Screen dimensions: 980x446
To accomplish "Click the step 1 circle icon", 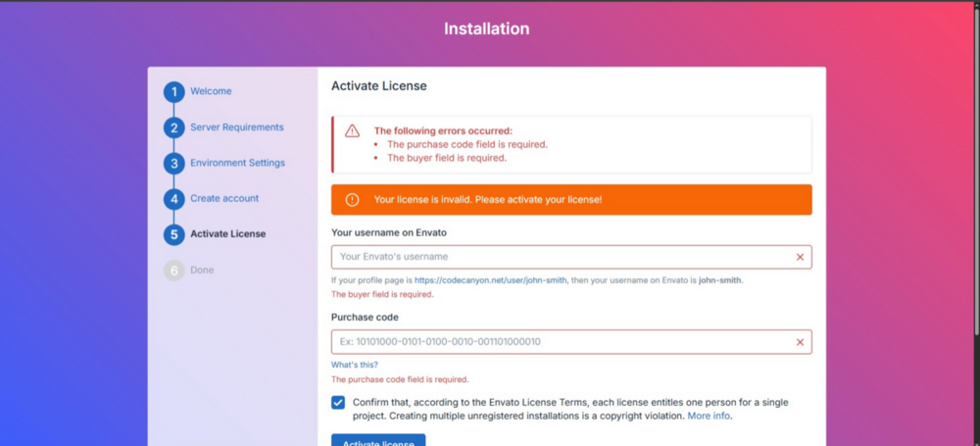I will pyautogui.click(x=174, y=92).
